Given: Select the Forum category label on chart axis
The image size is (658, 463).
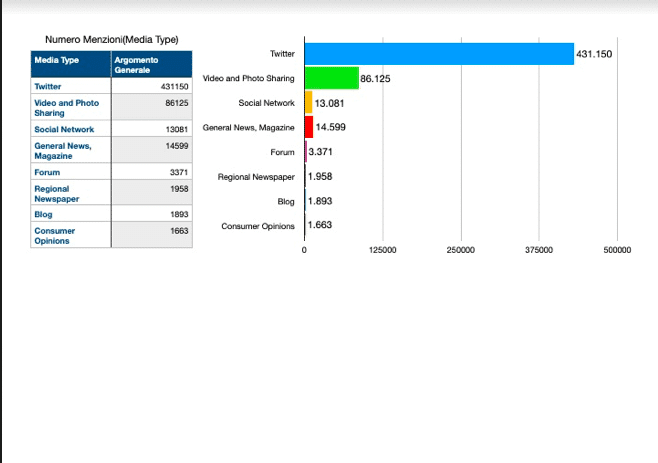Looking at the screenshot, I should click(284, 152).
